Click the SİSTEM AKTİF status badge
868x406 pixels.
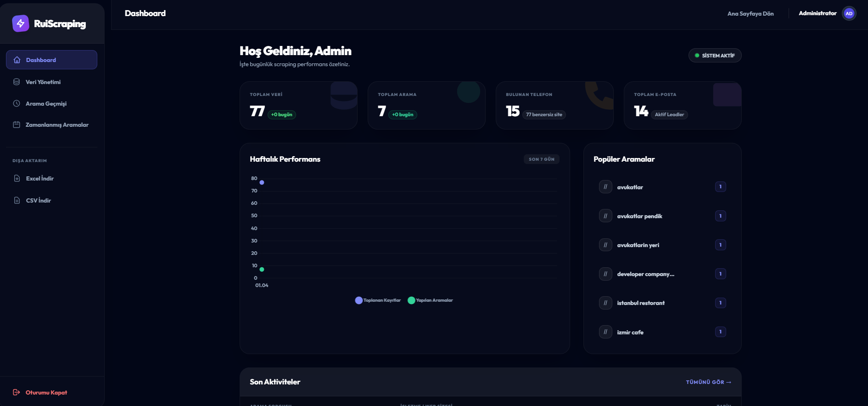pyautogui.click(x=715, y=56)
